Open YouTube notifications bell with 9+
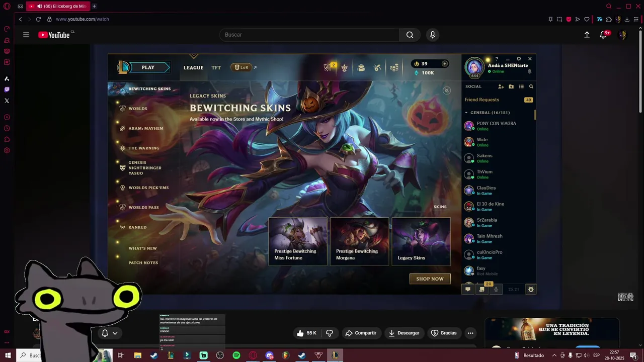The width and height of the screenshot is (644, 362). coord(604,35)
